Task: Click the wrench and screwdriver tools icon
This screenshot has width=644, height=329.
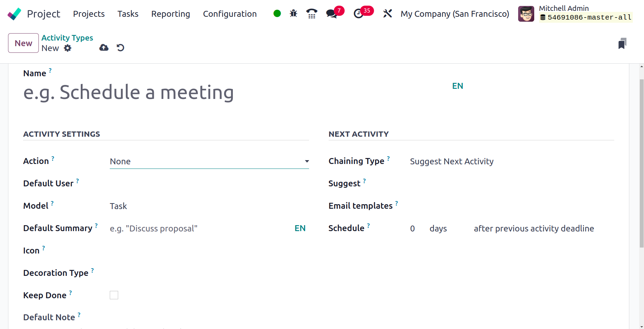Action: (x=387, y=14)
